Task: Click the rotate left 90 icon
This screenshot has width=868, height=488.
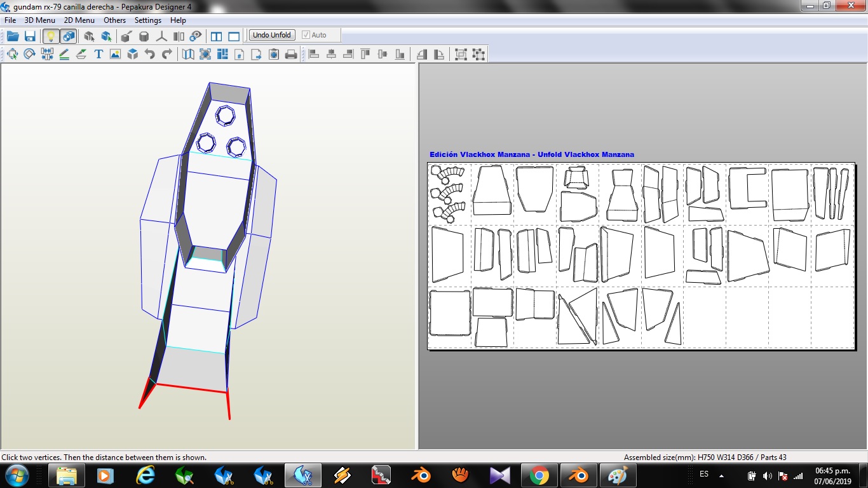Action: click(422, 54)
